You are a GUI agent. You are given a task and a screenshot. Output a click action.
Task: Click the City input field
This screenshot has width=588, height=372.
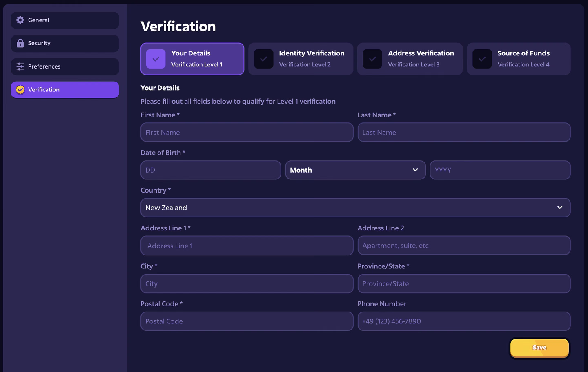247,283
